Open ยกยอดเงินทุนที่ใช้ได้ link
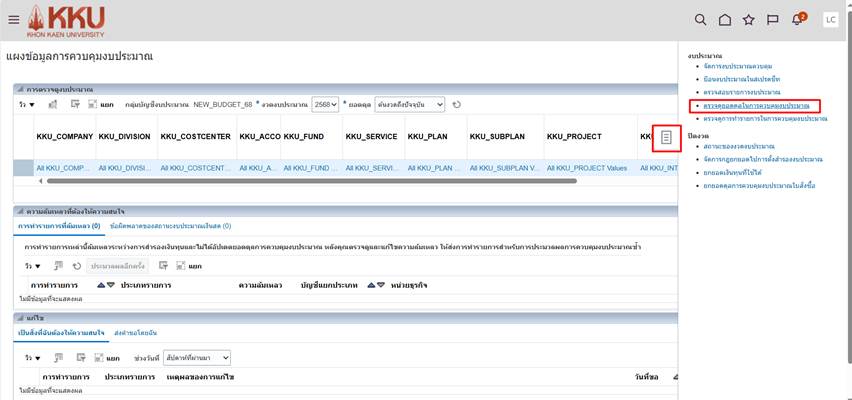 click(x=730, y=172)
